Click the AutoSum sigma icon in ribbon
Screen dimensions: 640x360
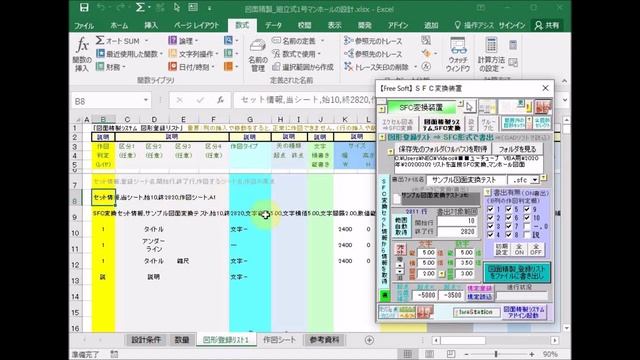pyautogui.click(x=100, y=40)
